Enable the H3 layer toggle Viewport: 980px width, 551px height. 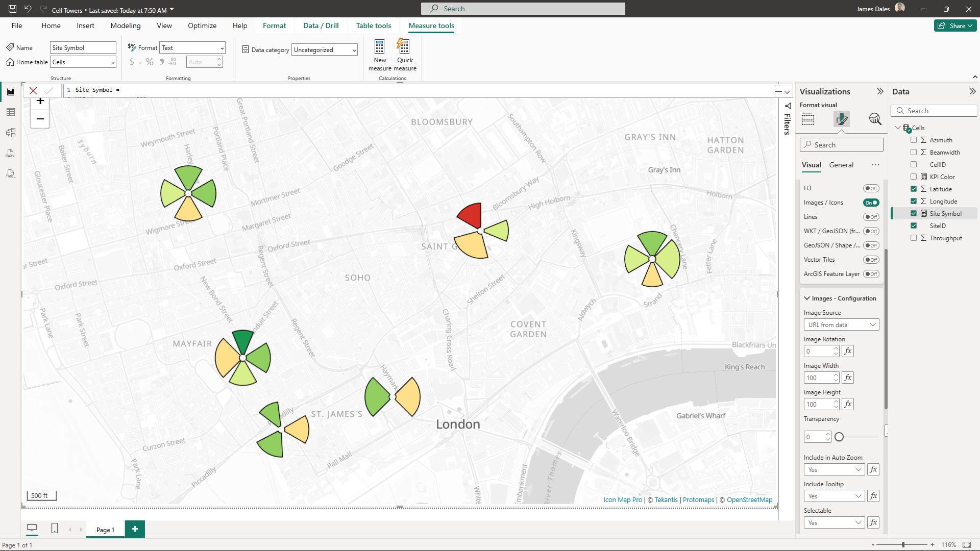click(x=872, y=188)
